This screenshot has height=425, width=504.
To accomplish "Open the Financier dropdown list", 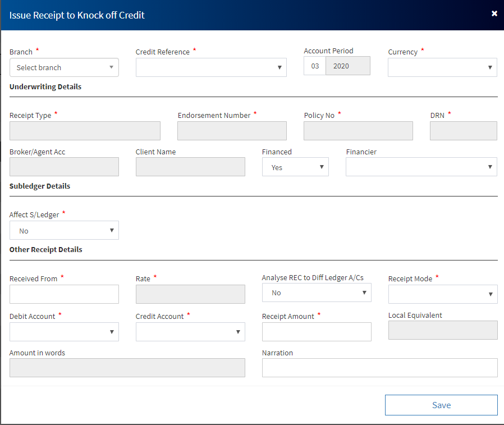I will pyautogui.click(x=421, y=167).
